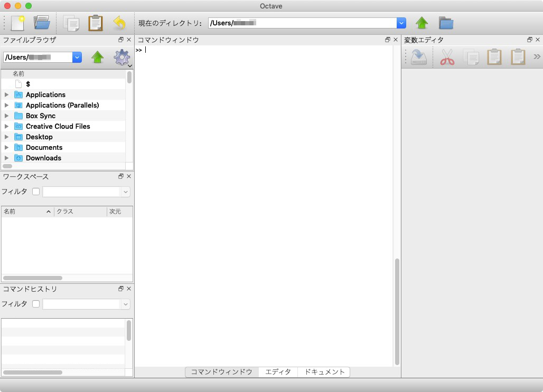Expand the Documents folder in the file browser
The height and width of the screenshot is (392, 543).
click(x=6, y=147)
